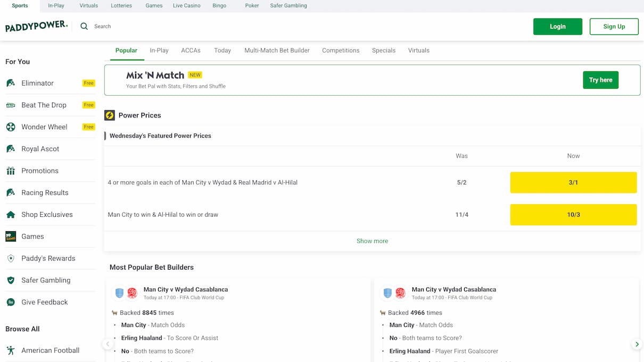Select the In-Play football tab

pos(159,50)
